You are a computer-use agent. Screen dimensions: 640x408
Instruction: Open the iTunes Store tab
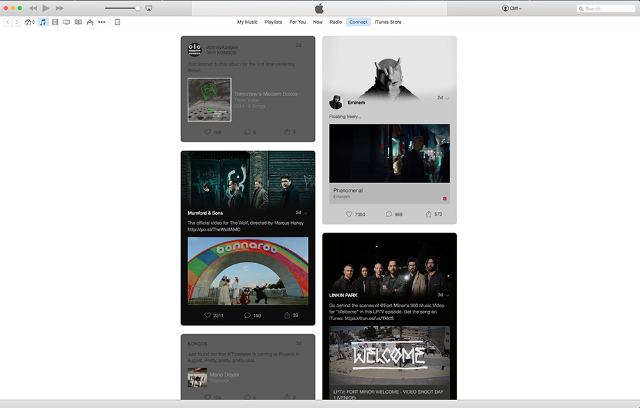point(388,22)
